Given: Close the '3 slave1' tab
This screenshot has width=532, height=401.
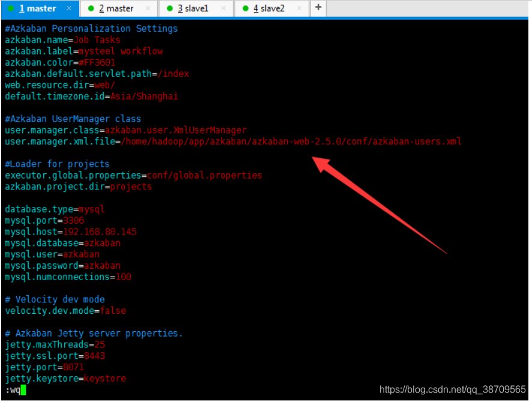Looking at the screenshot, I should [x=223, y=8].
